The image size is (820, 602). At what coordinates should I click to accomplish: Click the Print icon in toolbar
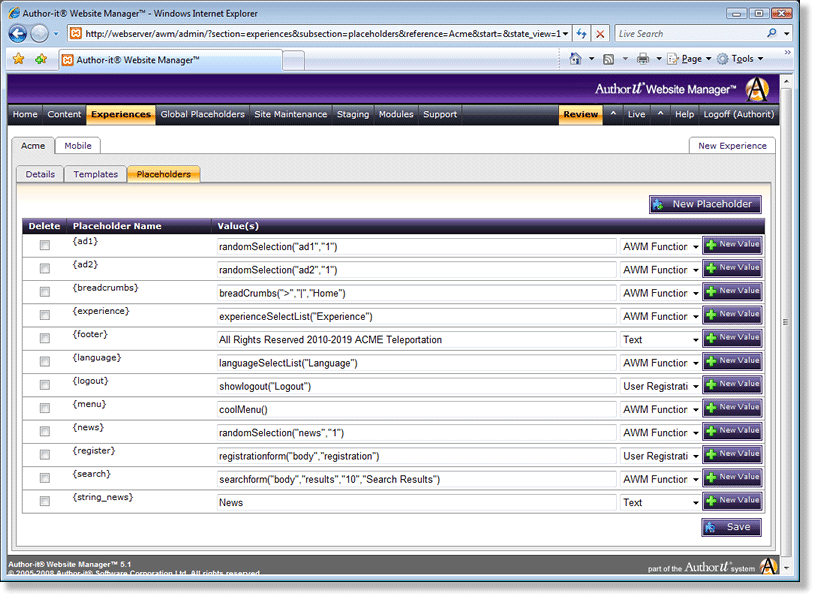(643, 59)
